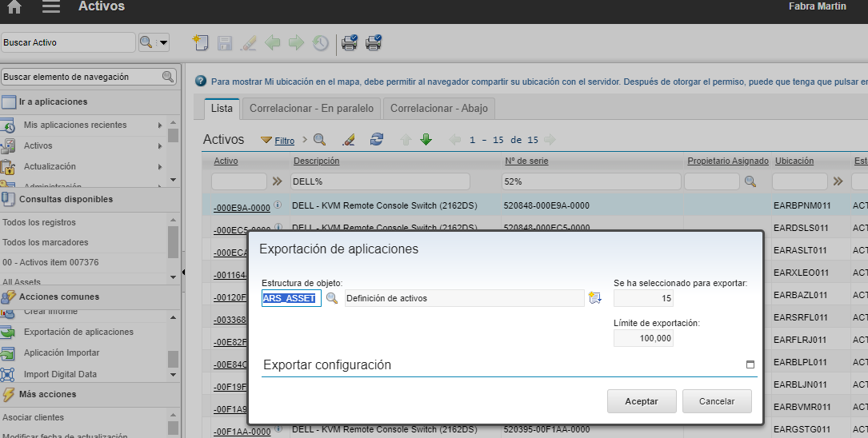
Task: Switch to the Lista tab
Action: coord(222,109)
